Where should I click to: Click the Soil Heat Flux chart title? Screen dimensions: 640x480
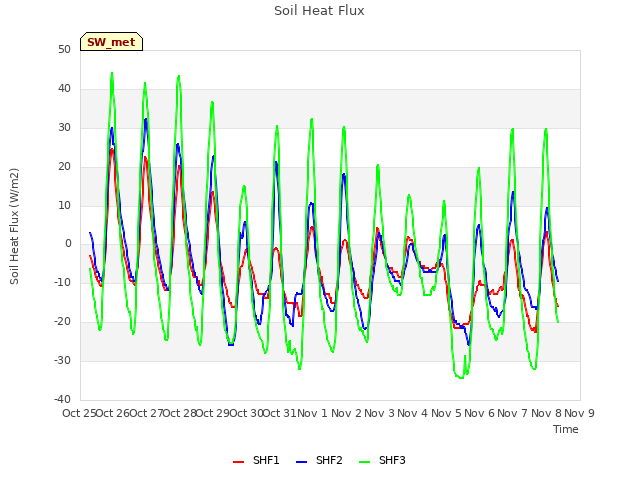pos(319,11)
